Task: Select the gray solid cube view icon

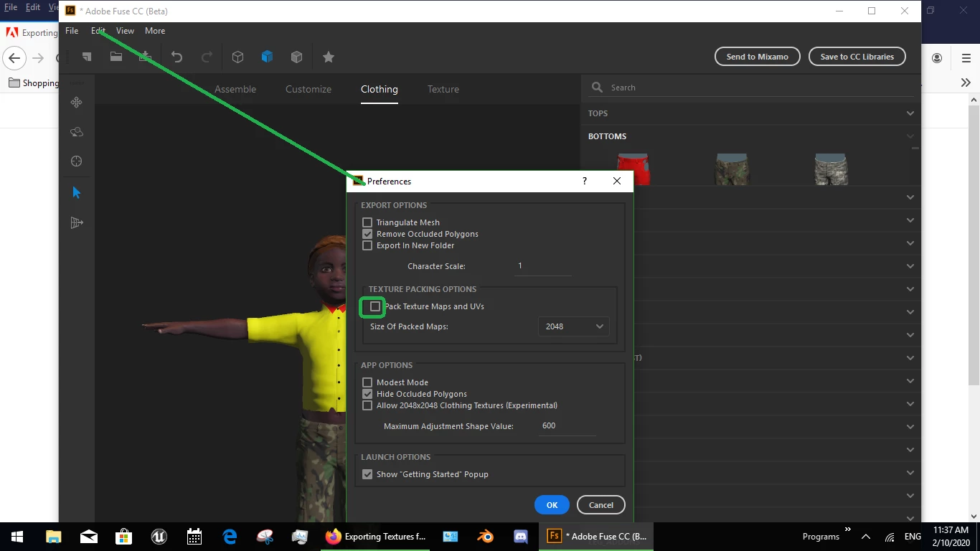Action: [296, 57]
